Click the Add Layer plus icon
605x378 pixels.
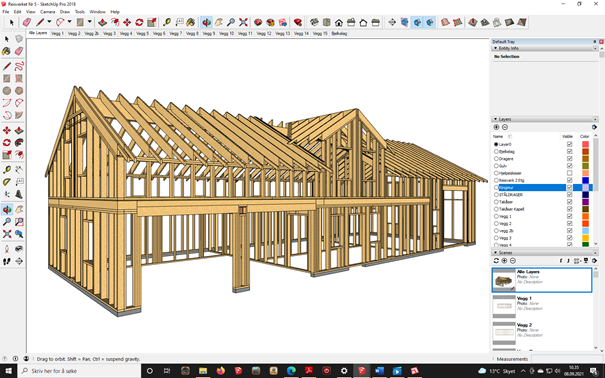tap(496, 127)
